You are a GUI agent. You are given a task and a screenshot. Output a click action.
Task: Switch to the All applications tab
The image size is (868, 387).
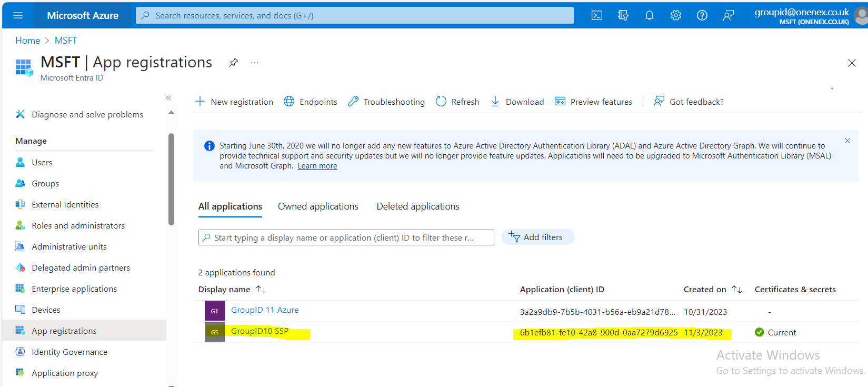(230, 206)
